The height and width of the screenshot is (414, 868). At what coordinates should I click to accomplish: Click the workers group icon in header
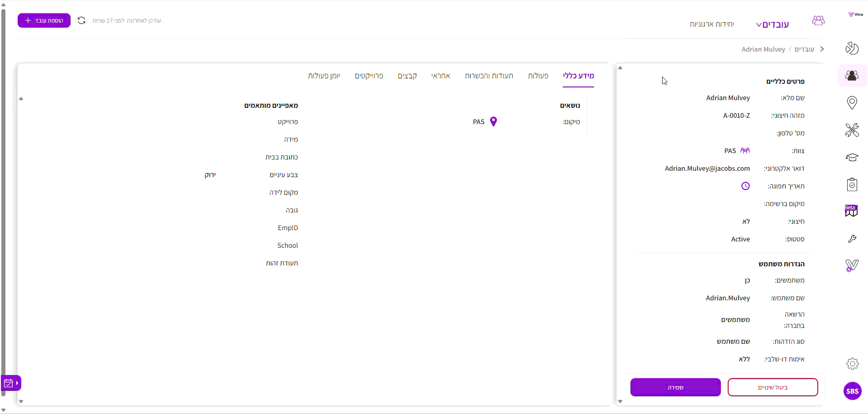click(x=818, y=20)
